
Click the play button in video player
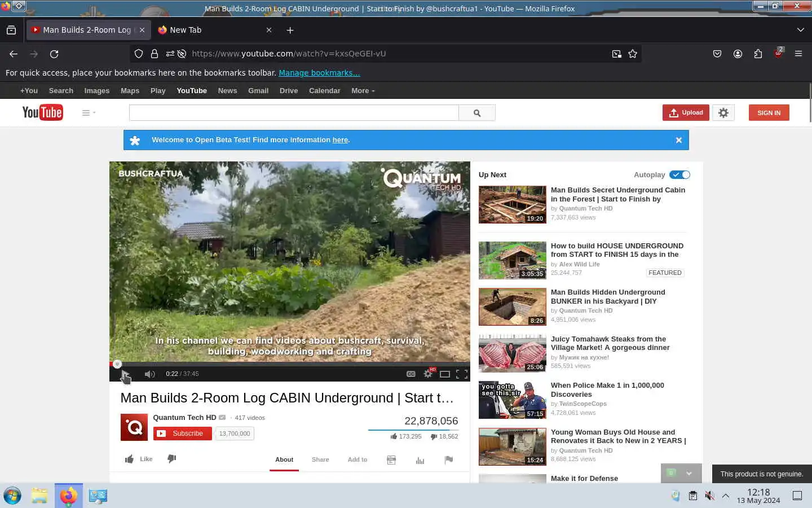[125, 374]
